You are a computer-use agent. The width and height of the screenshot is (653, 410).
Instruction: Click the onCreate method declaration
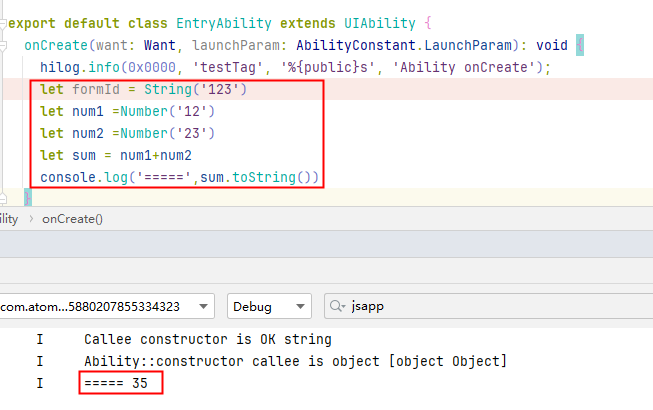click(x=59, y=44)
